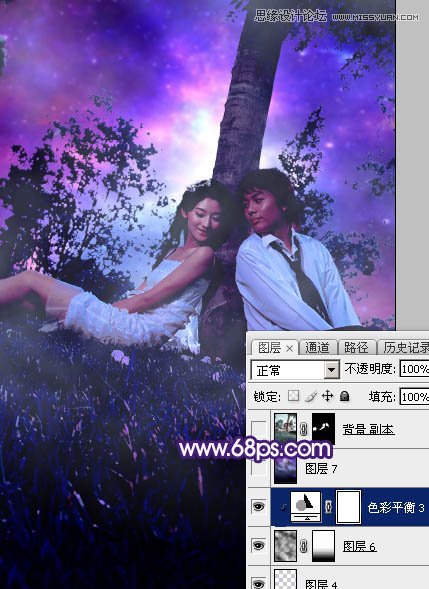Click the 背景 副本 layer name
Image resolution: width=429 pixels, height=589 pixels.
369,429
